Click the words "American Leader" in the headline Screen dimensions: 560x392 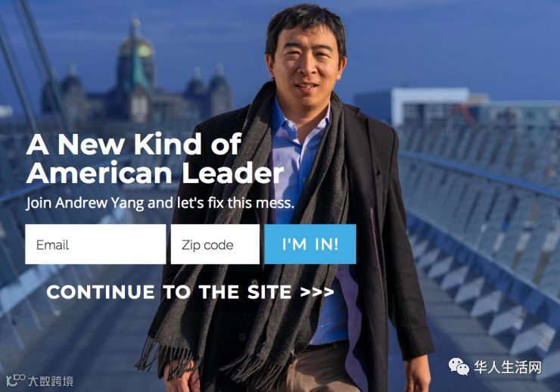[155, 173]
